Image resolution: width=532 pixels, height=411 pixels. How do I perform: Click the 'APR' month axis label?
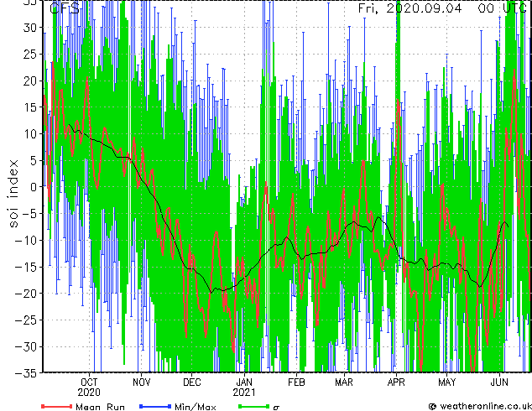[x=396, y=382]
